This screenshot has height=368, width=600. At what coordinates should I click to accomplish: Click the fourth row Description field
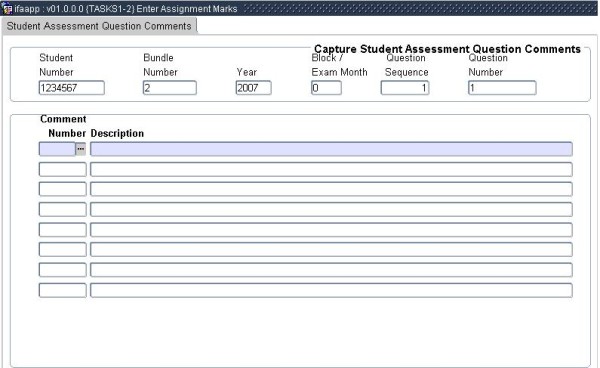(331, 209)
